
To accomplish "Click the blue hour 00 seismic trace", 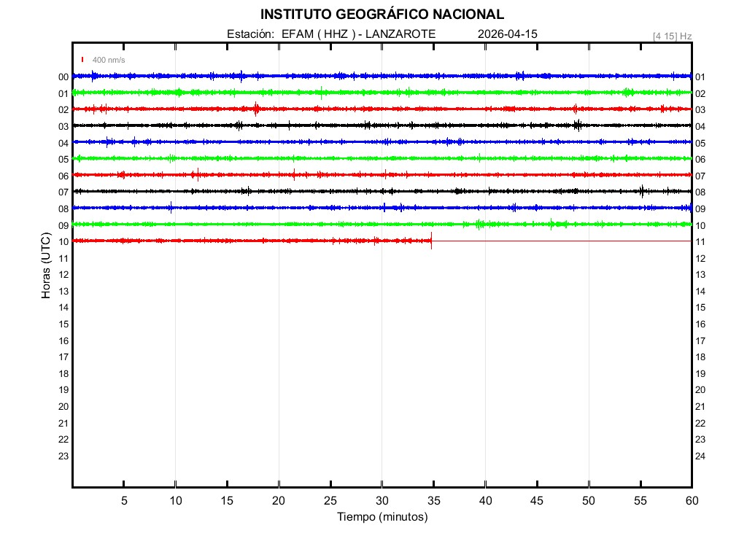I will 292,76.
